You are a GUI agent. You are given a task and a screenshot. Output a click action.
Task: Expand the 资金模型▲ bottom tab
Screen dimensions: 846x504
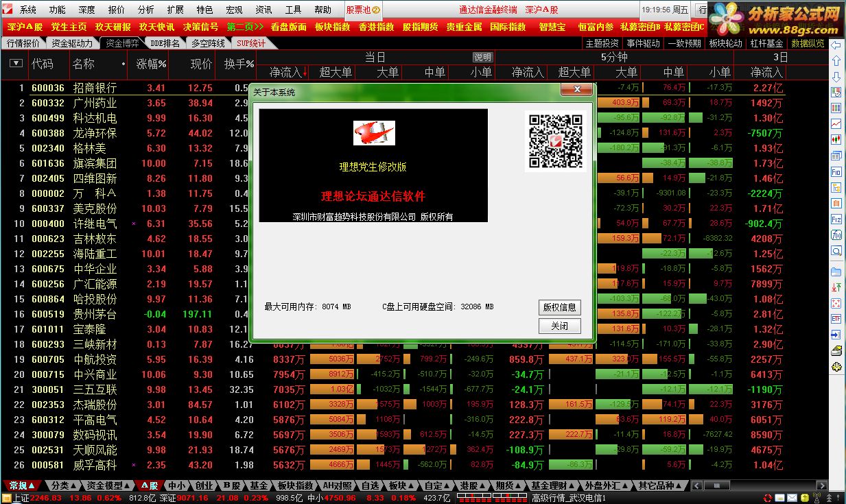point(109,485)
